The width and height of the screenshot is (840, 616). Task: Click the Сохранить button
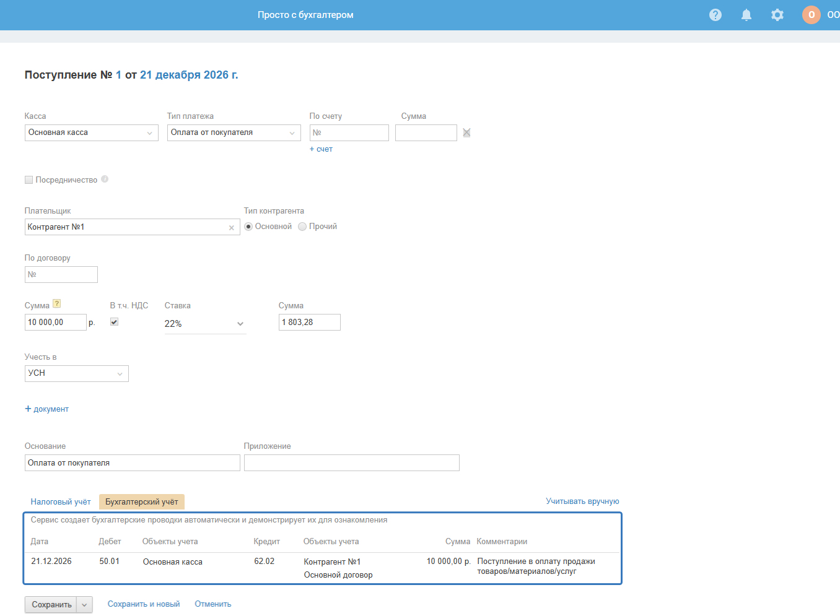click(51, 605)
